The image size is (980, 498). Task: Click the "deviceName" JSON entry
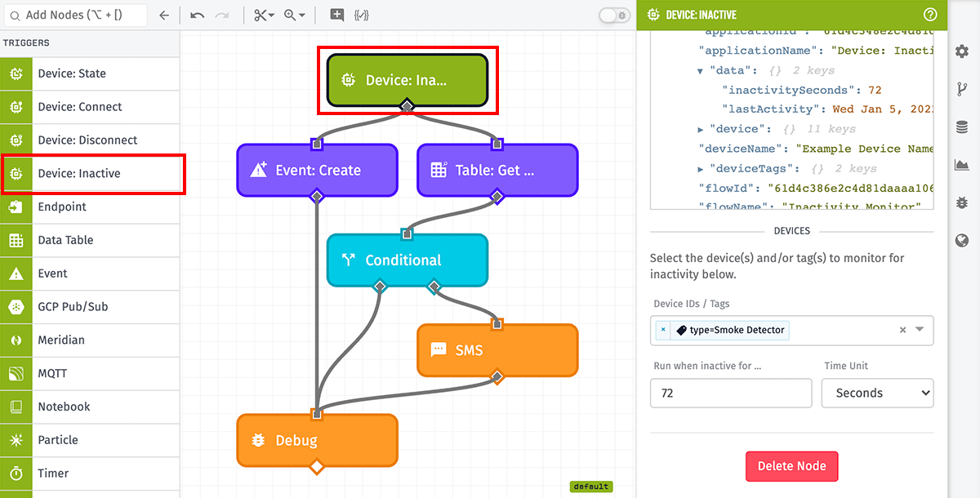pyautogui.click(x=815, y=149)
